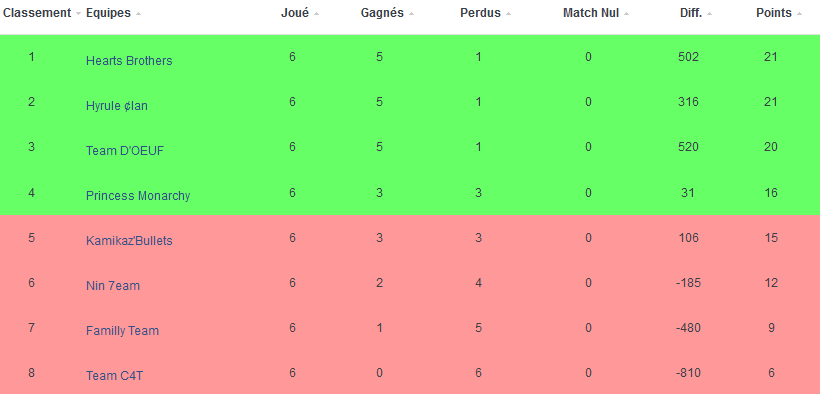Open the Familly Team link

(122, 331)
